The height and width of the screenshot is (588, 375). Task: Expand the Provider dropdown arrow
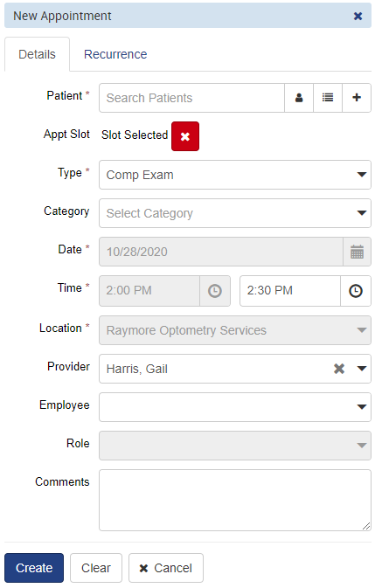362,369
